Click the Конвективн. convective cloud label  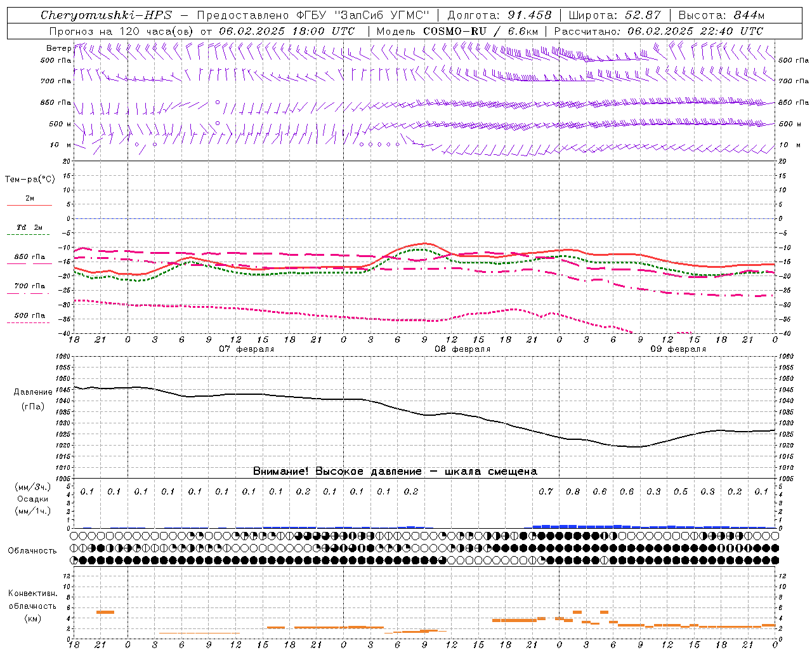click(32, 594)
